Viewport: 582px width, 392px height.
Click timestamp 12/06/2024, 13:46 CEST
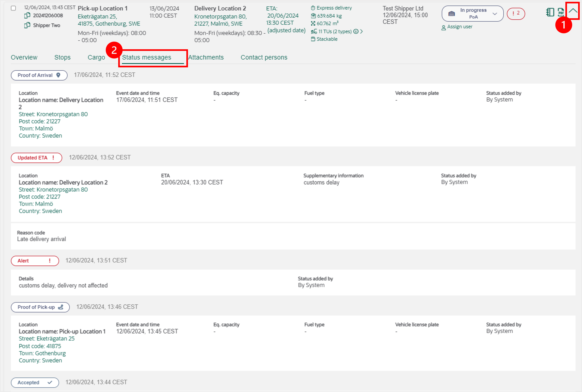click(x=107, y=307)
